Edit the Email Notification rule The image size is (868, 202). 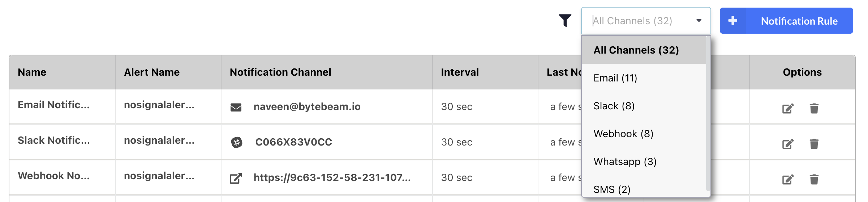[x=788, y=108]
